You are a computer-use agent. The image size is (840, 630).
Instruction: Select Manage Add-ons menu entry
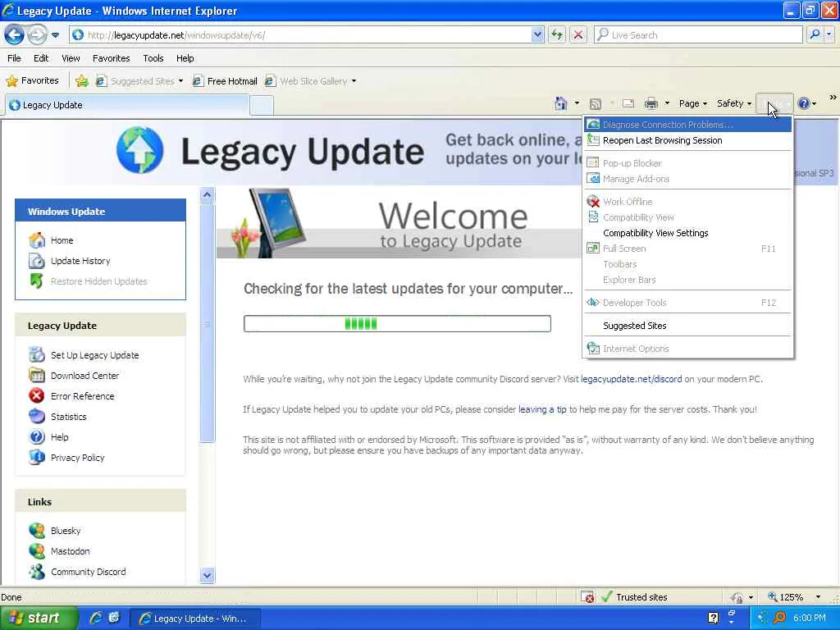(688, 179)
